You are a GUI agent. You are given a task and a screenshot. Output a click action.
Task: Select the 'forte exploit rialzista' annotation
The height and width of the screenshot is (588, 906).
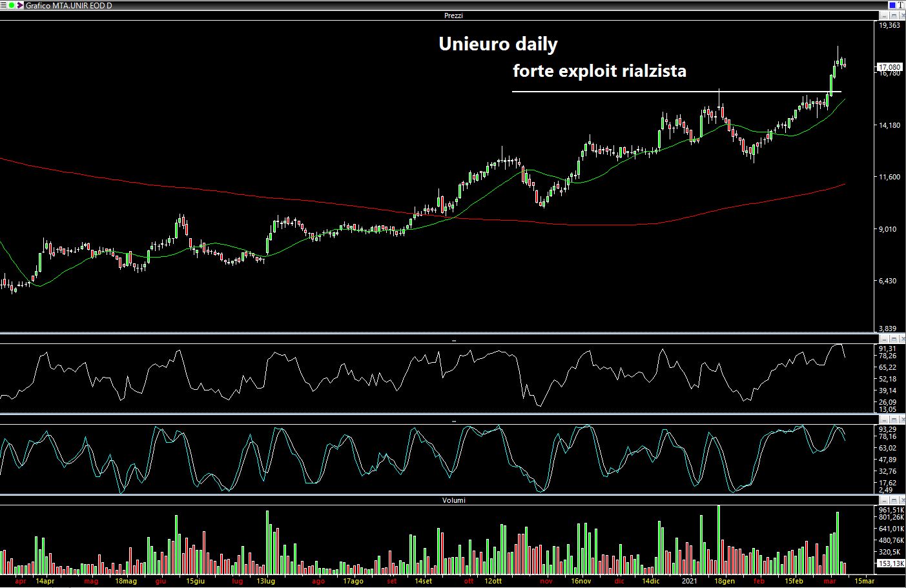599,70
